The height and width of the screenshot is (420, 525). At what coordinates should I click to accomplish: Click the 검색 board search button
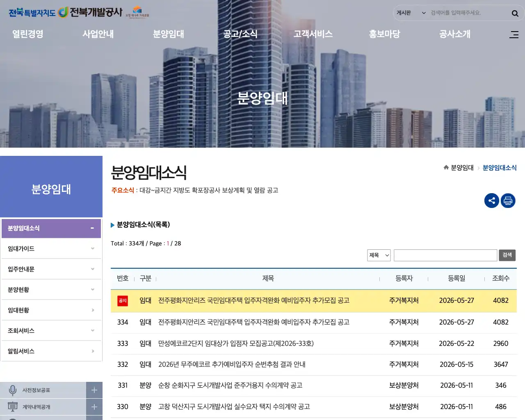507,255
